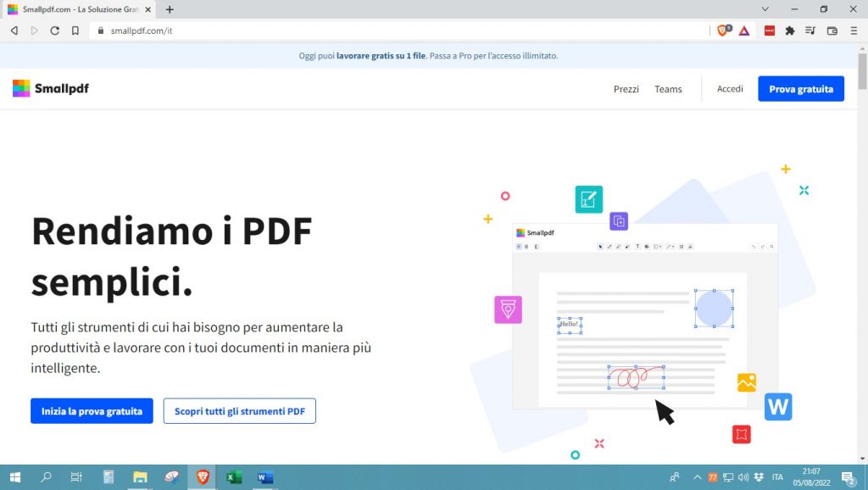Image resolution: width=868 pixels, height=490 pixels.
Task: Open the browser extensions puzzle piece icon
Action: (788, 30)
